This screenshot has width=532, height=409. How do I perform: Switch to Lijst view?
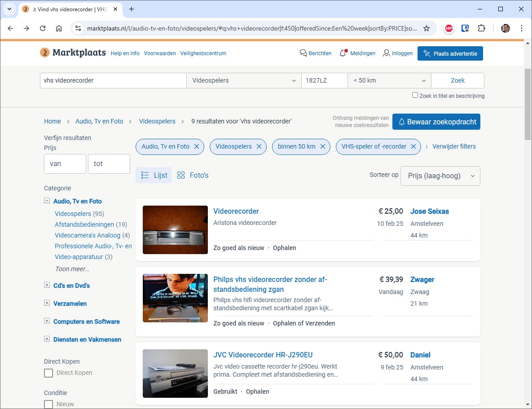tap(154, 175)
